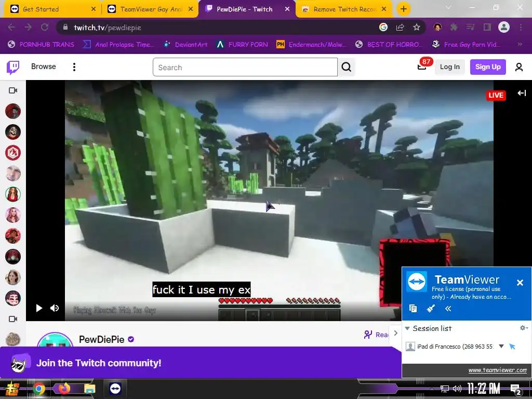Click the TeamViewer brush whiteboard icon
The width and height of the screenshot is (532, 399).
(431, 309)
